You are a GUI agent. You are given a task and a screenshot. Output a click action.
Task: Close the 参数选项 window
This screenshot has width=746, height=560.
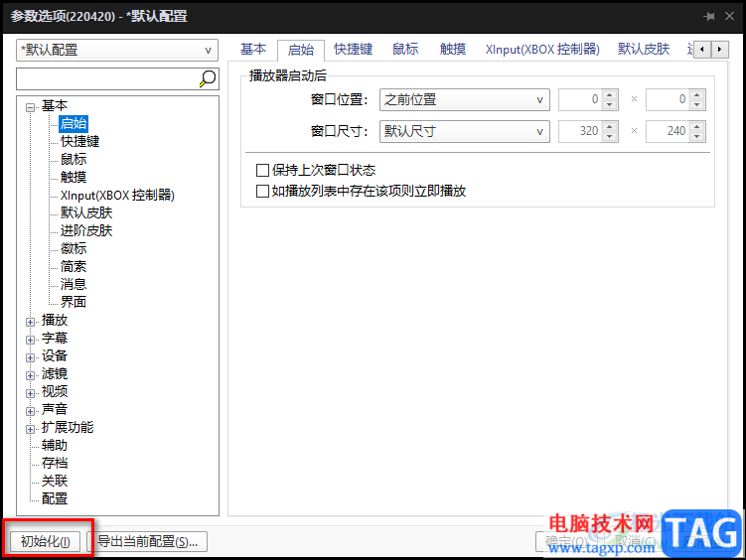coord(729,17)
